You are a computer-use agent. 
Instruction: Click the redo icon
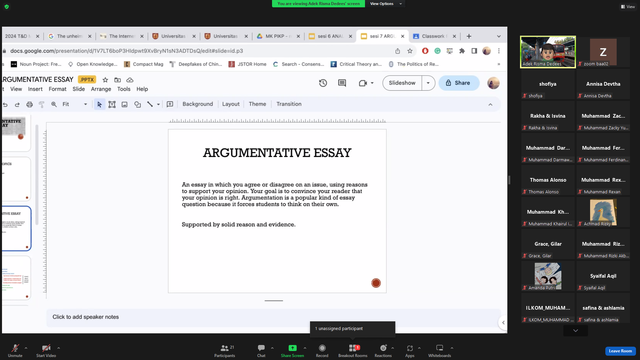(x=17, y=104)
